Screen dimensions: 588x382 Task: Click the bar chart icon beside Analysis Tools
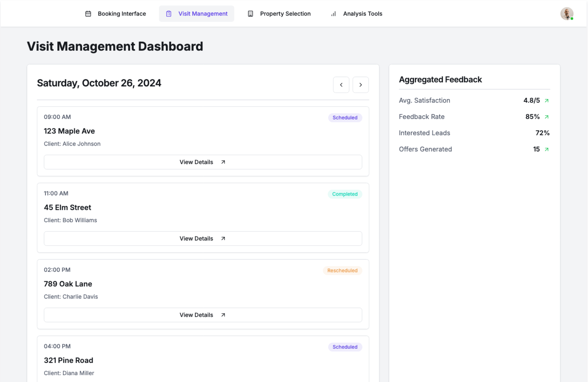point(334,14)
